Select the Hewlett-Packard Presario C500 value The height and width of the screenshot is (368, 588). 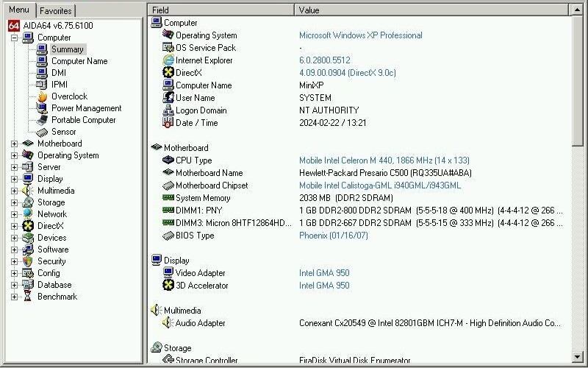coord(385,173)
